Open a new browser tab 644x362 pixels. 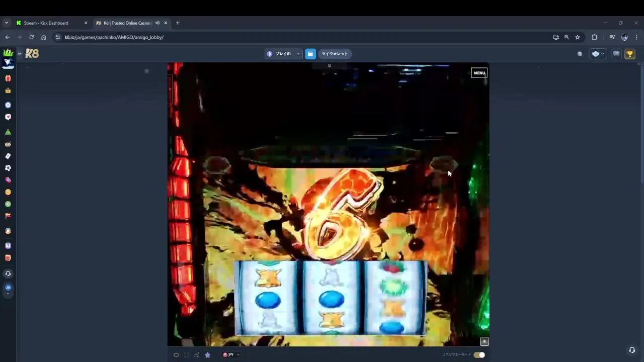click(x=178, y=23)
